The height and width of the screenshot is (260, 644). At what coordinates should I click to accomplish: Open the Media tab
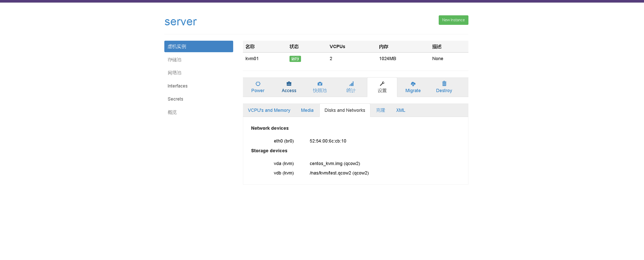click(307, 110)
